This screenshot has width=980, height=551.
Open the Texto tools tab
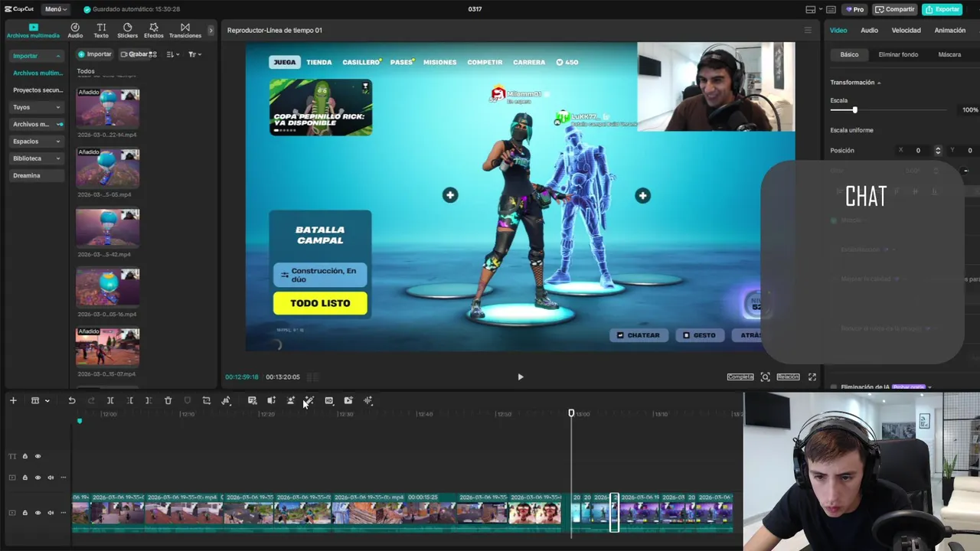tap(101, 31)
